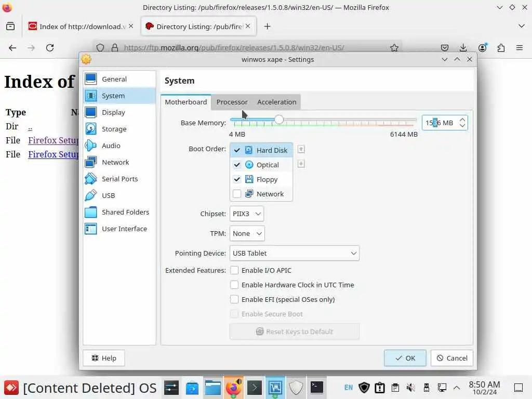Go to Audio settings category
532x399 pixels.
coord(119,145)
